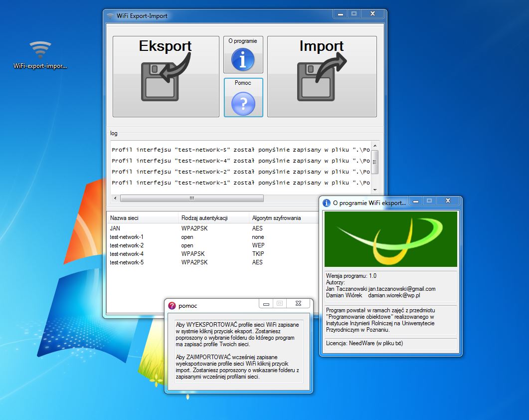The image size is (529, 420).
Task: Open the O programie info button
Action: tap(243, 55)
